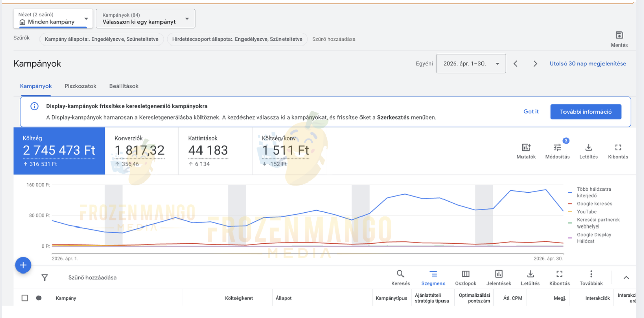Sort by Optimalizálási pontszám column header
Screen dimensions: 644x318
click(x=474, y=298)
